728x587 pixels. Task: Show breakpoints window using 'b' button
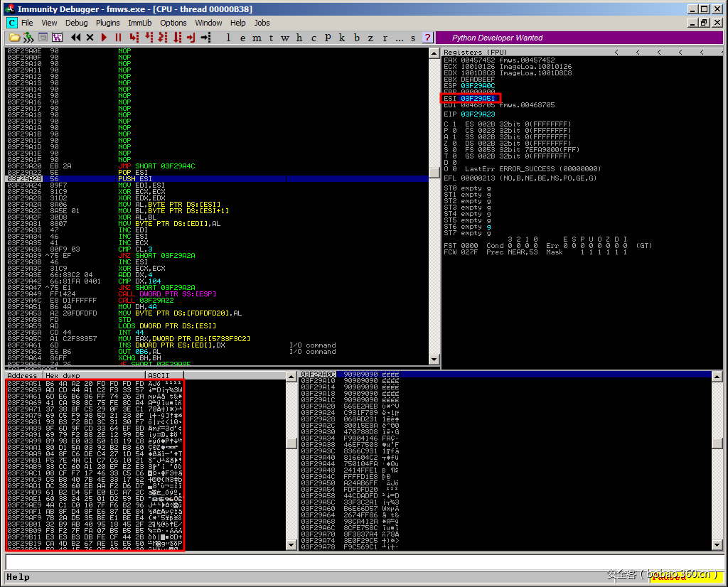point(357,38)
